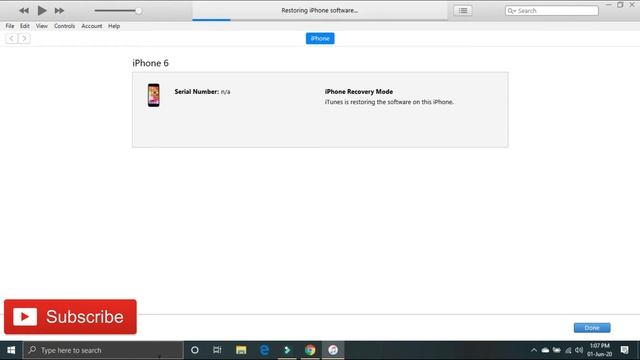Open the volume tray icon
The height and width of the screenshot is (360, 640).
click(x=579, y=350)
